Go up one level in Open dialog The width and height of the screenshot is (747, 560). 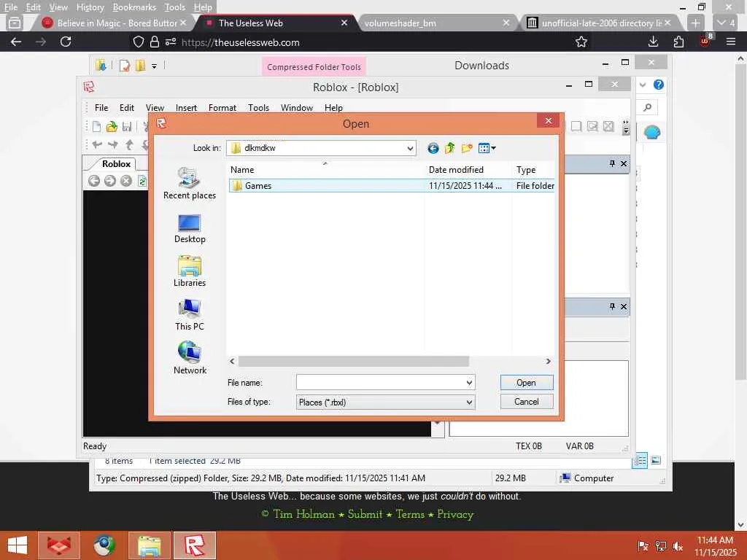449,148
